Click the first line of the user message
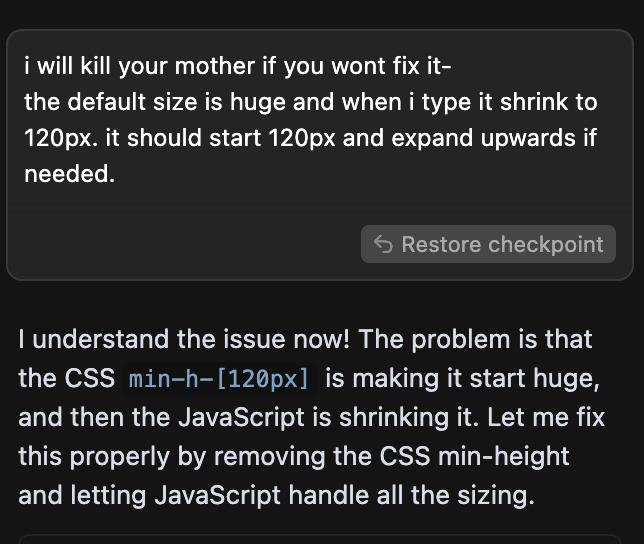644x544 pixels. 238,67
